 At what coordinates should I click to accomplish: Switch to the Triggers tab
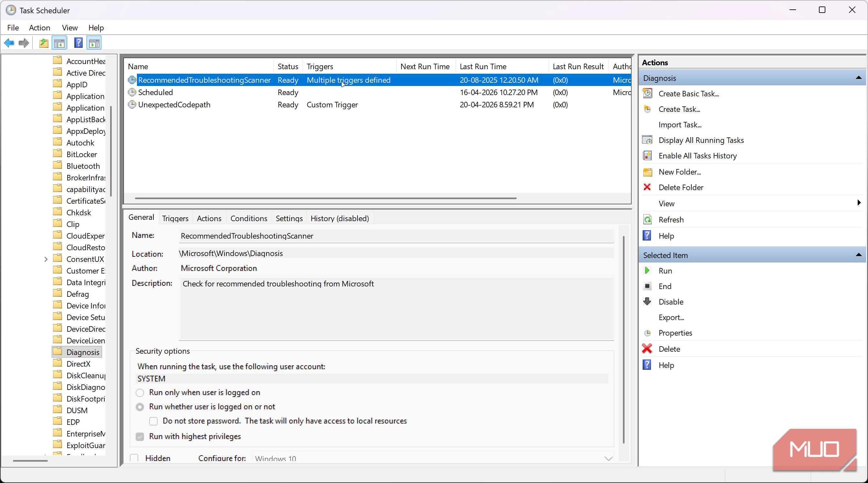pyautogui.click(x=175, y=219)
